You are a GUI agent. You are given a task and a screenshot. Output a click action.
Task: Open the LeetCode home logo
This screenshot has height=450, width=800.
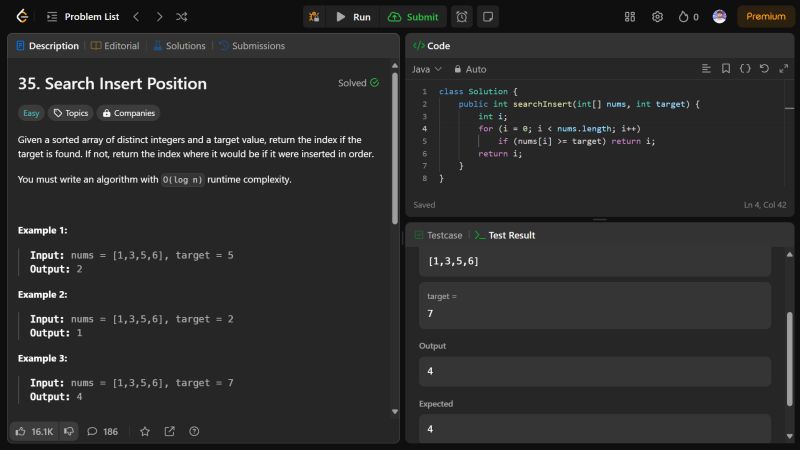tap(22, 16)
